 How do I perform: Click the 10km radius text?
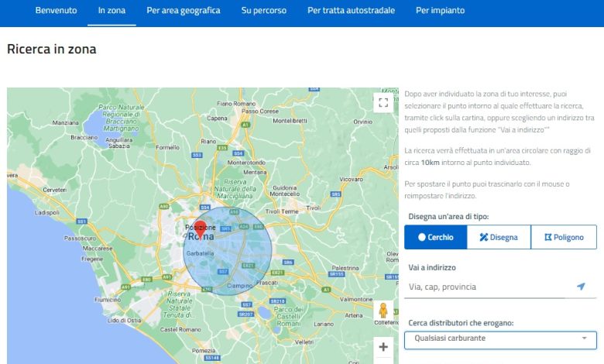(x=430, y=163)
